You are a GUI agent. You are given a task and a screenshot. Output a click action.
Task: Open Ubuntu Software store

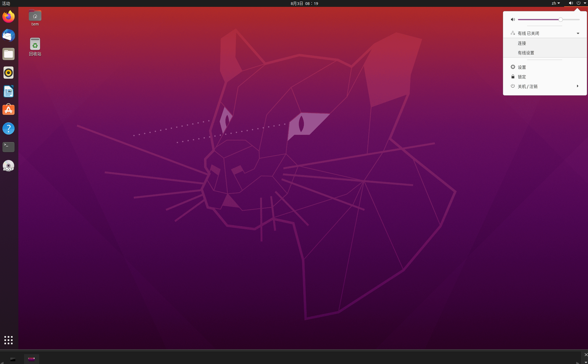tap(8, 110)
